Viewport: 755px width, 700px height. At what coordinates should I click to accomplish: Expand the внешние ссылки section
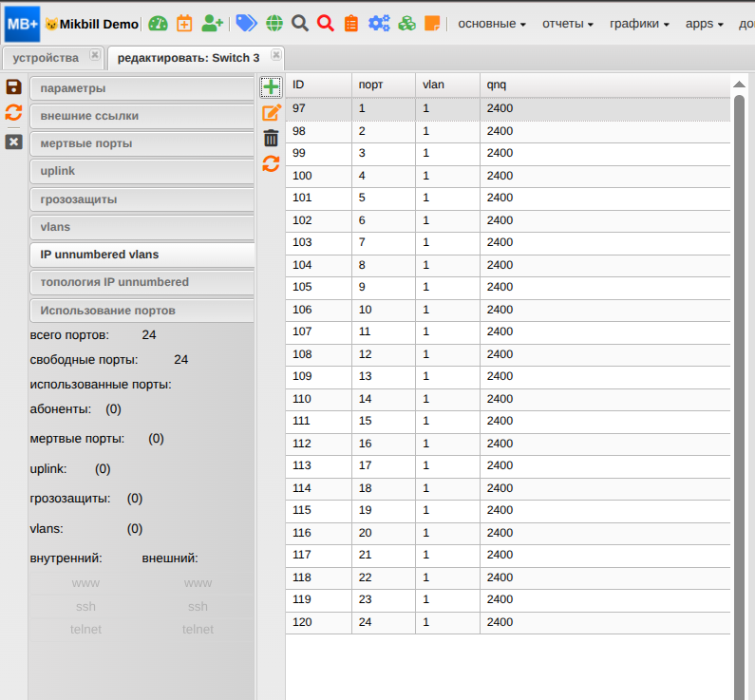[x=142, y=116]
